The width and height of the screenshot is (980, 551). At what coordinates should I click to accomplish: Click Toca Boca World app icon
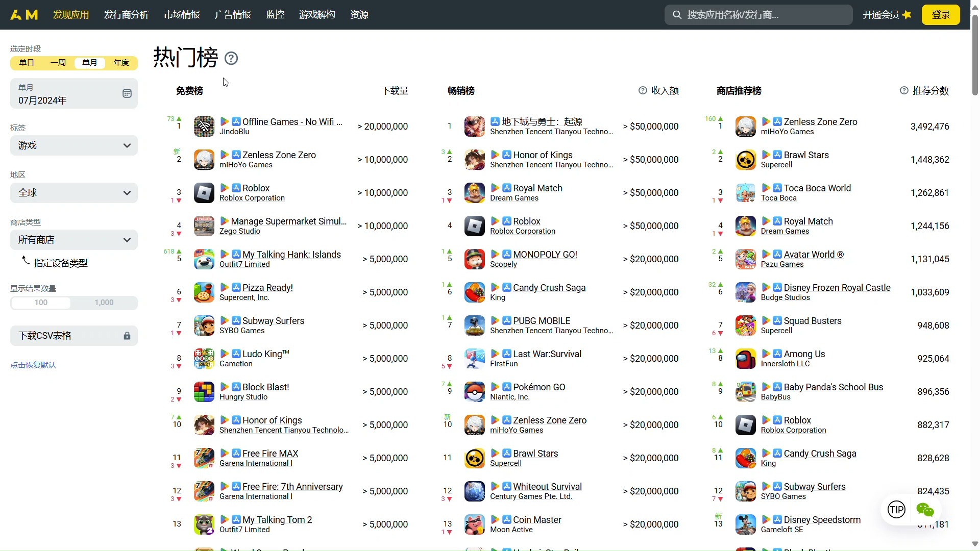click(x=746, y=193)
